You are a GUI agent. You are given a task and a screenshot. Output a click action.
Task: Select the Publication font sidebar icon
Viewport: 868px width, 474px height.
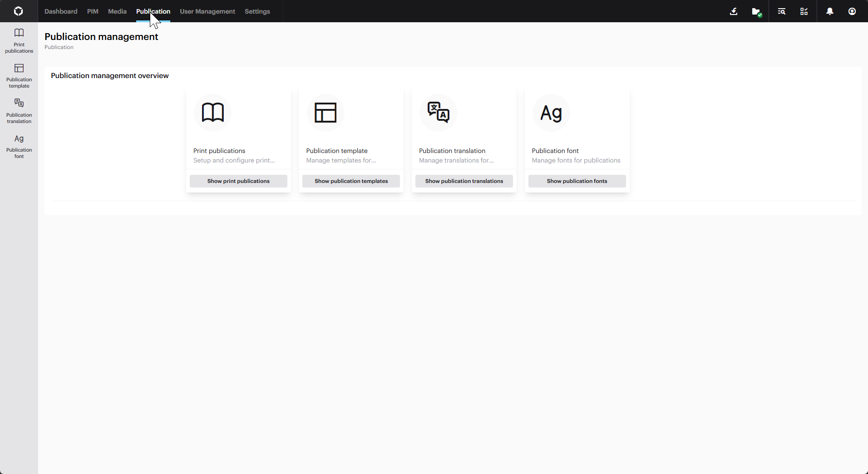tap(18, 146)
